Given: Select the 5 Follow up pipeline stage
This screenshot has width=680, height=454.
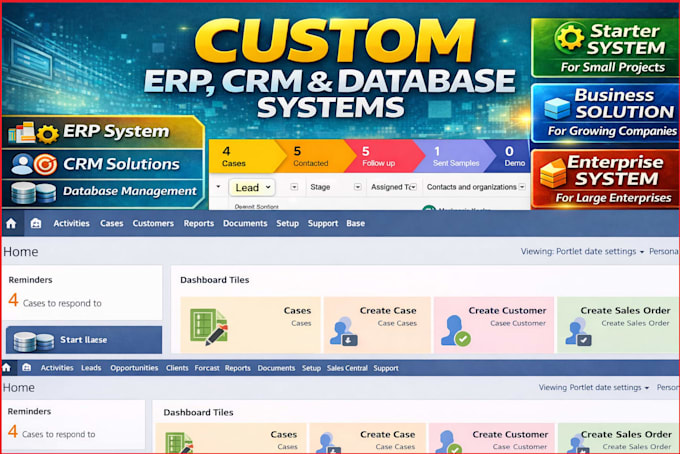Looking at the screenshot, I should tap(384, 156).
